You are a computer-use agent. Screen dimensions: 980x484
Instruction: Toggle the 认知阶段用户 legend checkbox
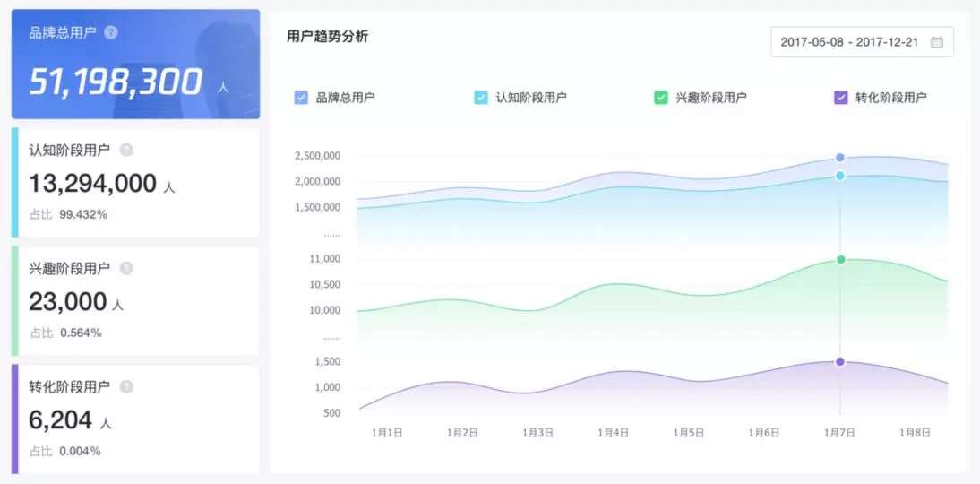coord(481,98)
